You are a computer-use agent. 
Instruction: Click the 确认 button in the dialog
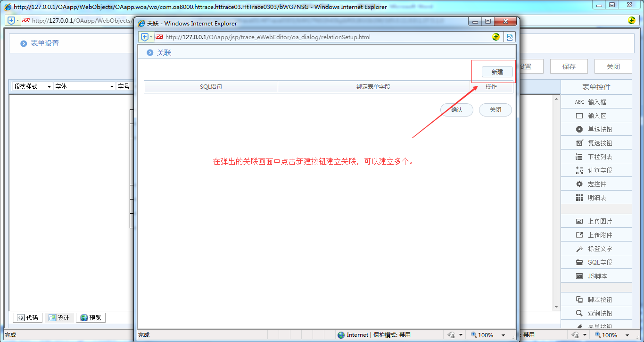[x=457, y=110]
